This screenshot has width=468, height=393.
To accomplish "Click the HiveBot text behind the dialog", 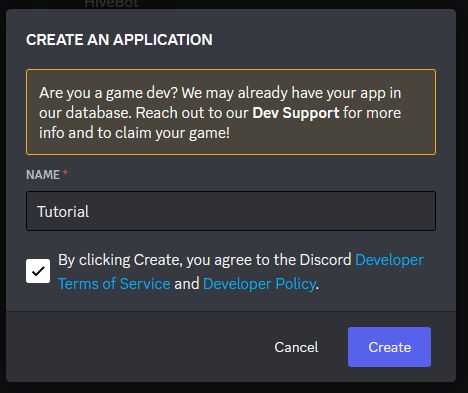I will (112, 4).
